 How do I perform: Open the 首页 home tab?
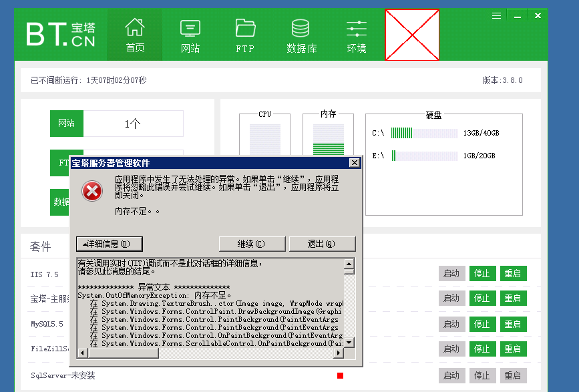135,35
